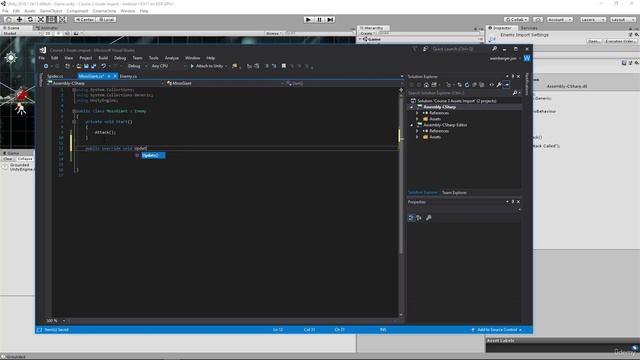
Task: Open Unity's Window menu
Action: point(128,11)
